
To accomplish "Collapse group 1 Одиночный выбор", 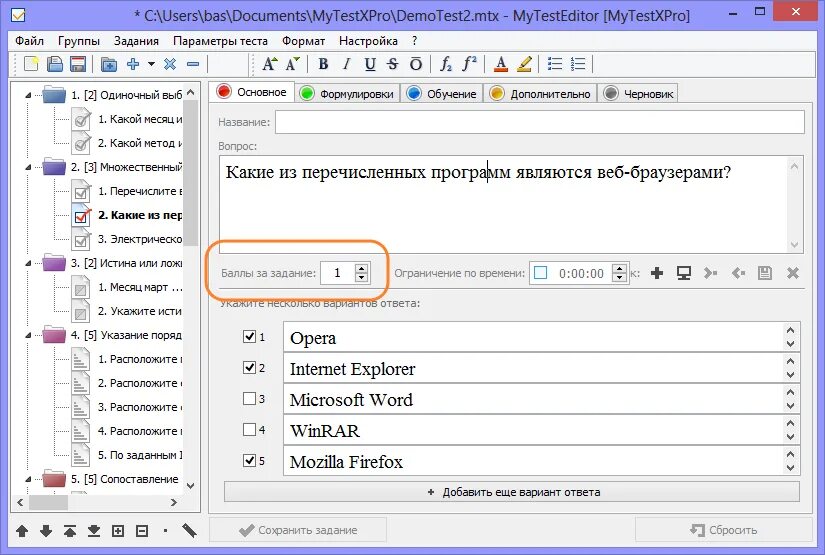I will (x=28, y=95).
